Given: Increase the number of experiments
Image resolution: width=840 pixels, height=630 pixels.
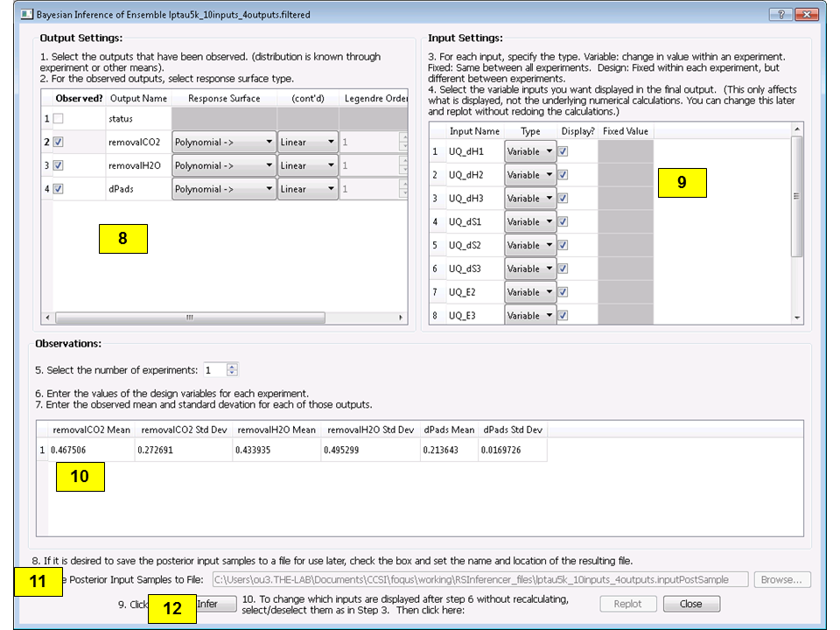Looking at the screenshot, I should pyautogui.click(x=232, y=366).
